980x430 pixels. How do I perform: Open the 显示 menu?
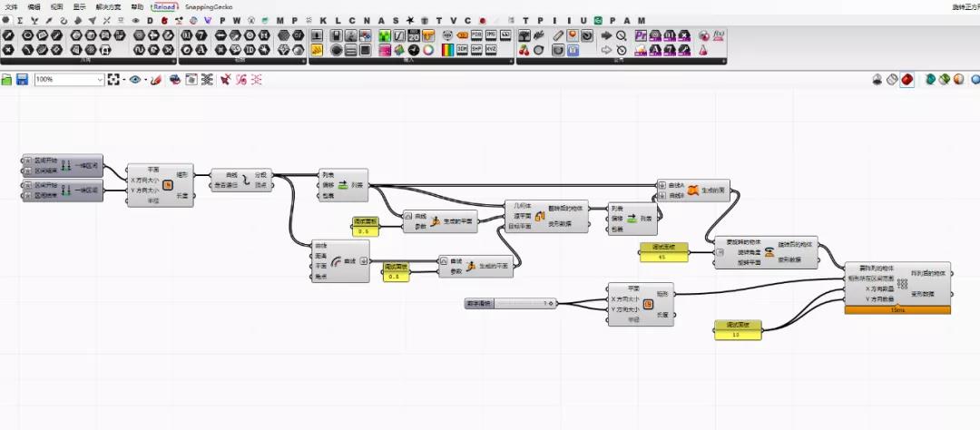tap(79, 6)
